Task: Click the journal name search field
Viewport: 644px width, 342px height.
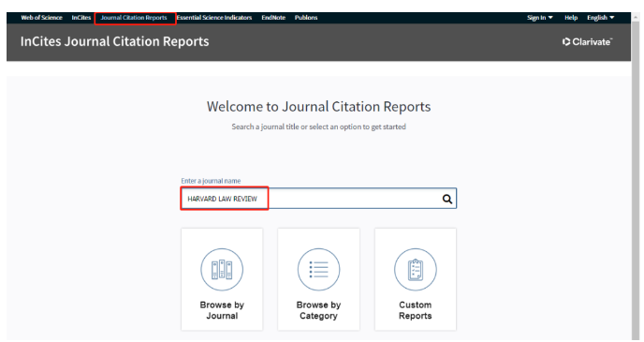Action: coord(318,199)
